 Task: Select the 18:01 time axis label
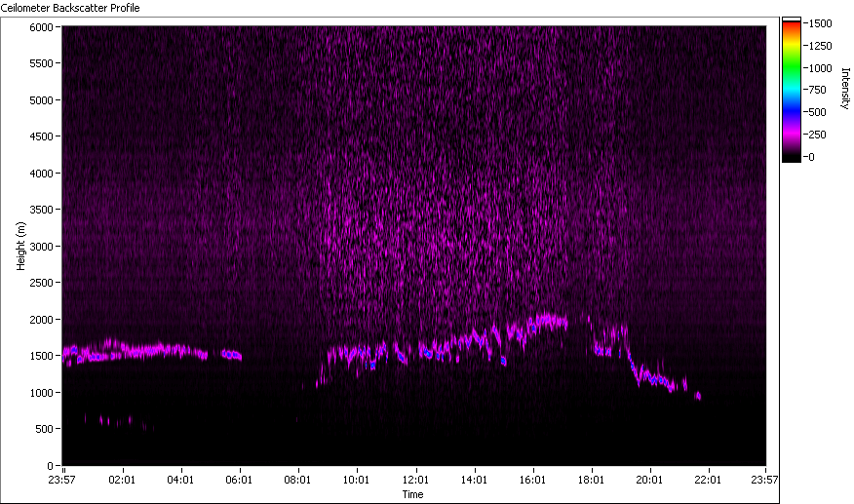(x=591, y=480)
